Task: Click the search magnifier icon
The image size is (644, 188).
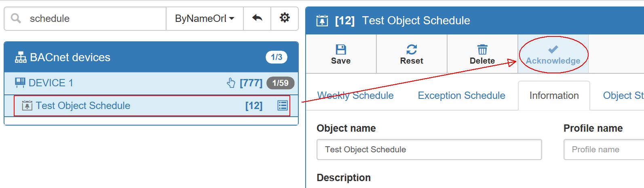Action: tap(16, 19)
